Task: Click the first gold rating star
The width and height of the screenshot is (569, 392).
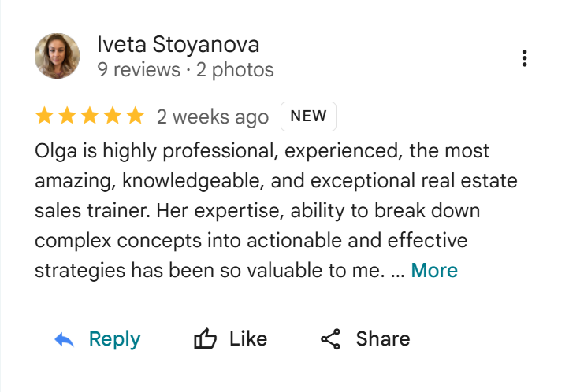Action: click(44, 116)
